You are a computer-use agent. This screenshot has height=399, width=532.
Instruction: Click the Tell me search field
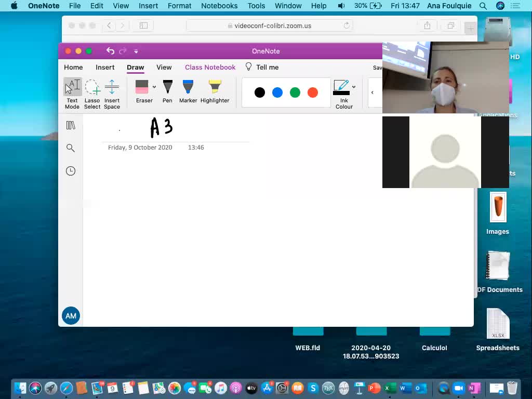[x=268, y=67]
